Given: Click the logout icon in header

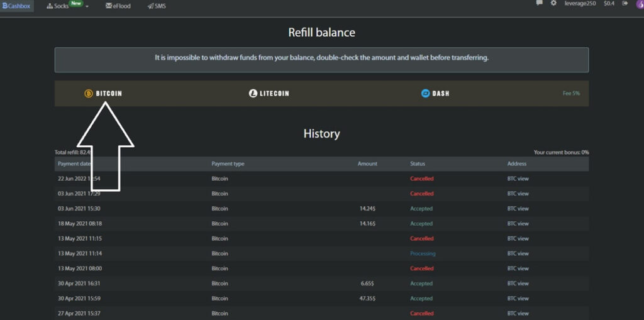Looking at the screenshot, I should [625, 4].
